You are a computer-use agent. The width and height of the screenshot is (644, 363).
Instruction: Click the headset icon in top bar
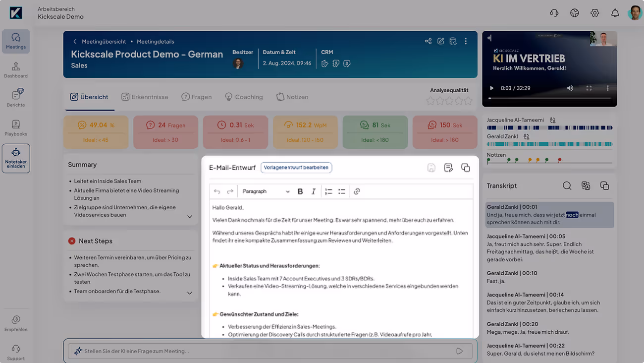(554, 13)
